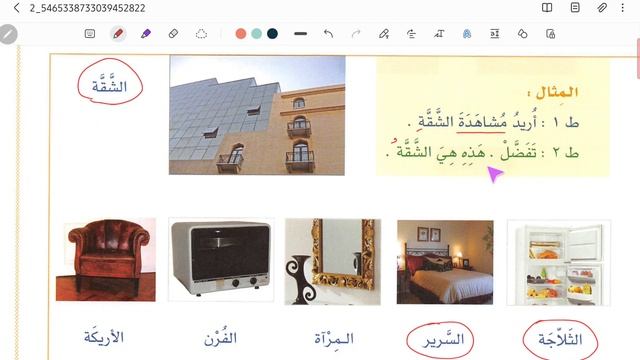The width and height of the screenshot is (640, 360).
Task: Pick the coral red color swatch
Action: [241, 34]
